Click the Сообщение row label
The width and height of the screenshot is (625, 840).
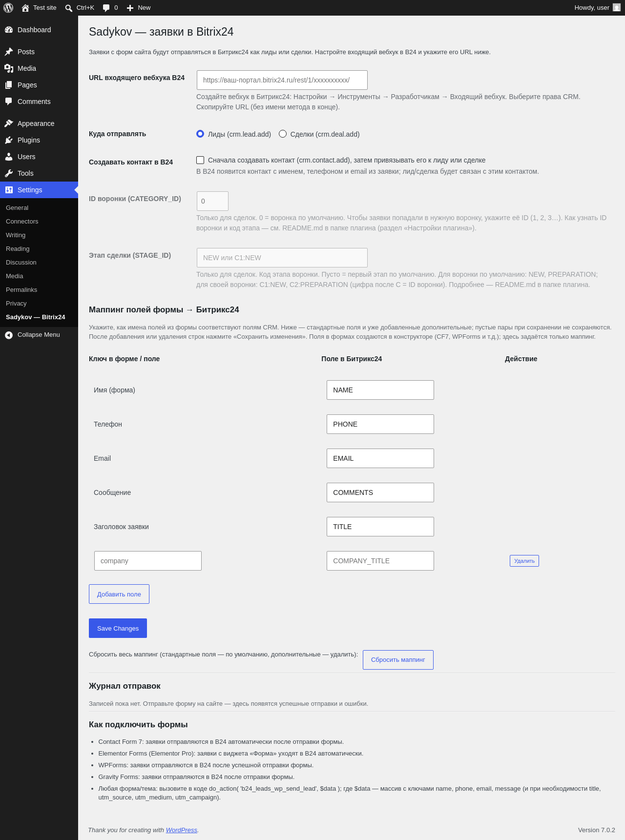click(112, 492)
